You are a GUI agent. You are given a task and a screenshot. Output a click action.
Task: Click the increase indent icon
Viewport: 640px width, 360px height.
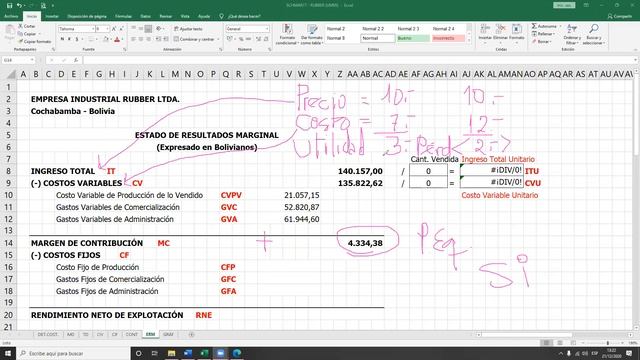click(166, 39)
